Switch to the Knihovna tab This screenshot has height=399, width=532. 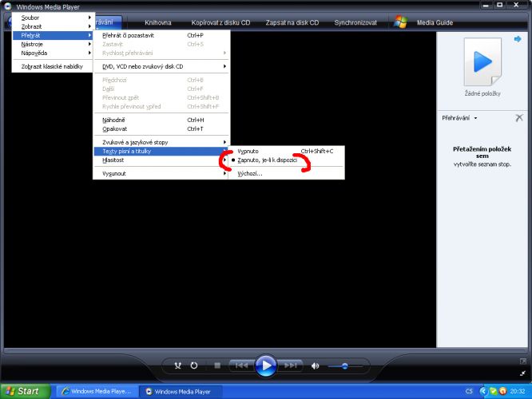coord(158,22)
